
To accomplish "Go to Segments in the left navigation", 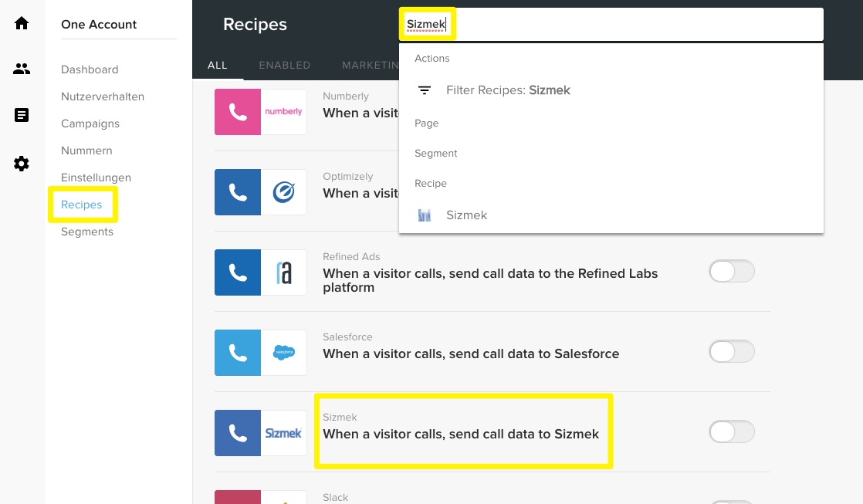I will pyautogui.click(x=87, y=231).
